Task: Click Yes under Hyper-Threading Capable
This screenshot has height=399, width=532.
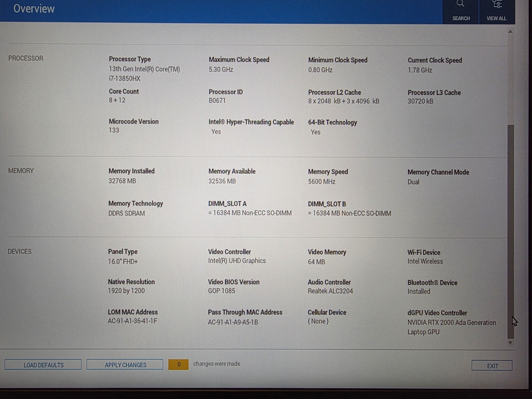Action: pos(216,132)
